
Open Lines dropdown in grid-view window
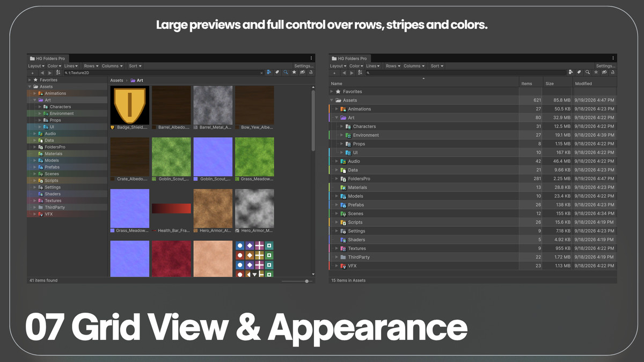pyautogui.click(x=71, y=66)
